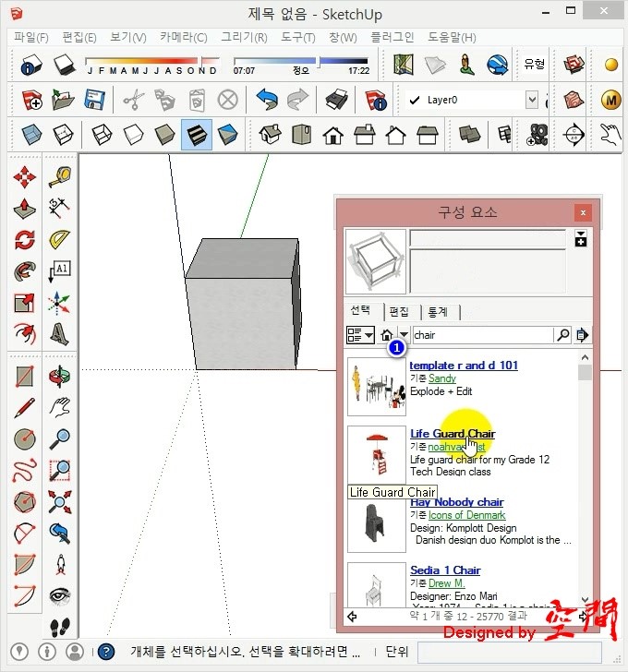This screenshot has width=628, height=672.
Task: Switch to Top view
Action: point(301,135)
